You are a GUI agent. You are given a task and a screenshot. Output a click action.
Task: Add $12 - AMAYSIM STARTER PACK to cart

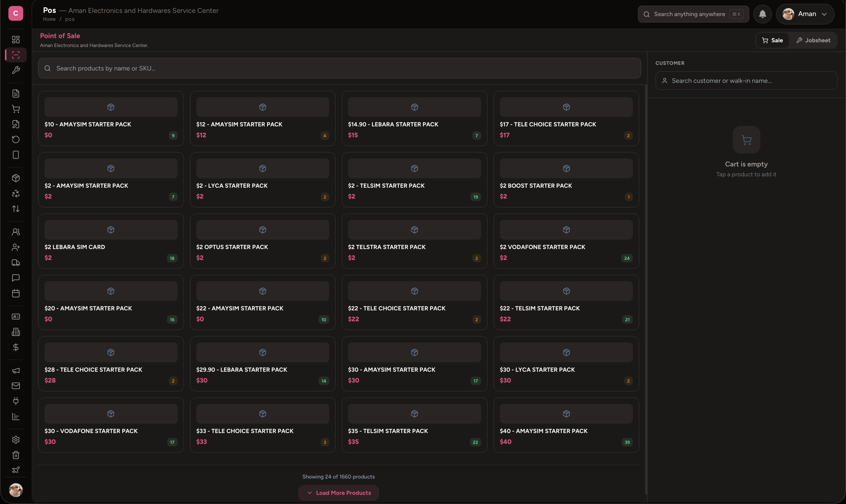click(262, 118)
